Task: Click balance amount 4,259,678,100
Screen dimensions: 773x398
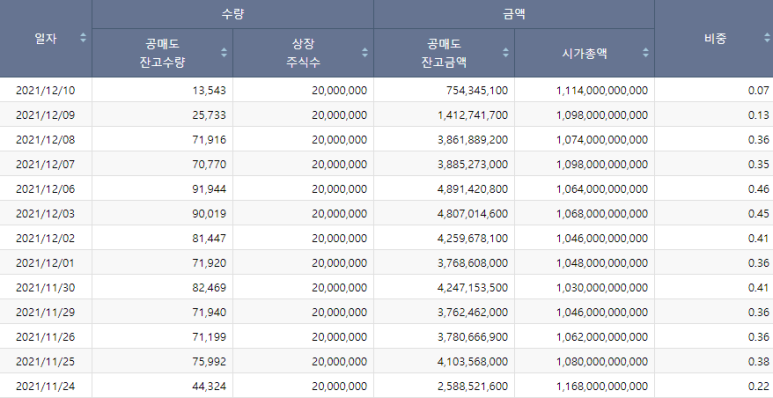Action: 472,238
